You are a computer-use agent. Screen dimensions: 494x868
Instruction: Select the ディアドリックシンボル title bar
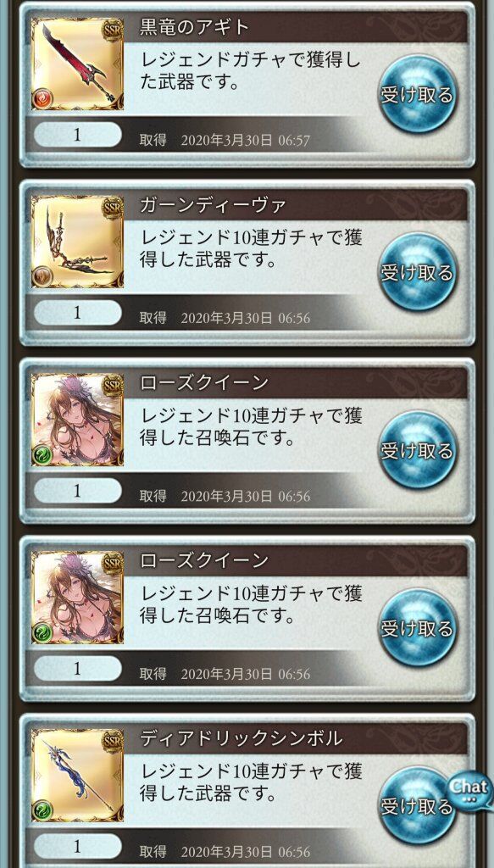tap(297, 738)
